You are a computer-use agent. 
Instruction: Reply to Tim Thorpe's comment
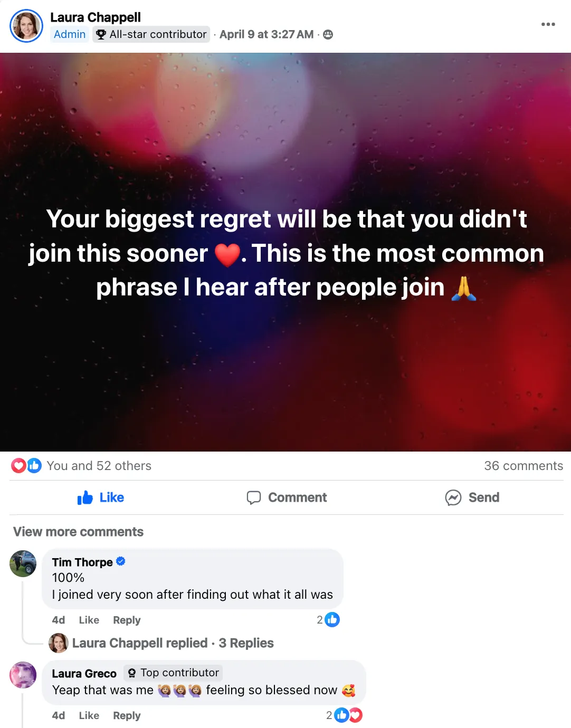tap(127, 620)
